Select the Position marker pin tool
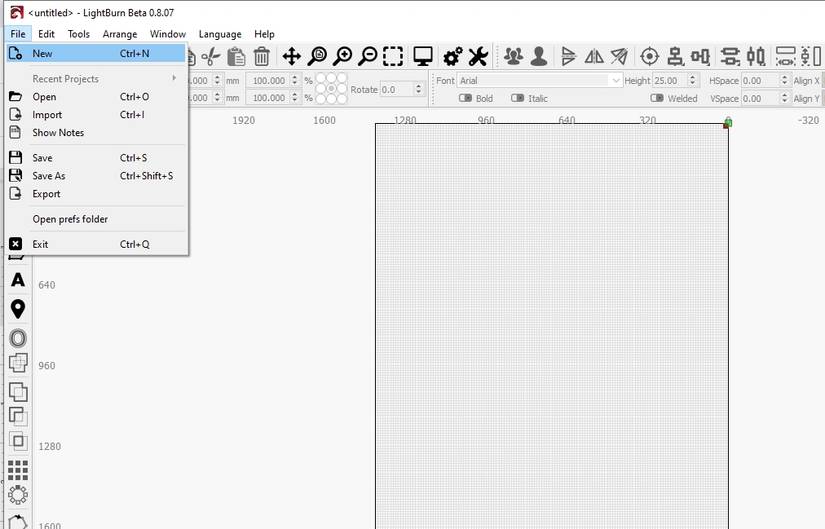This screenshot has height=529, width=825. 18,309
